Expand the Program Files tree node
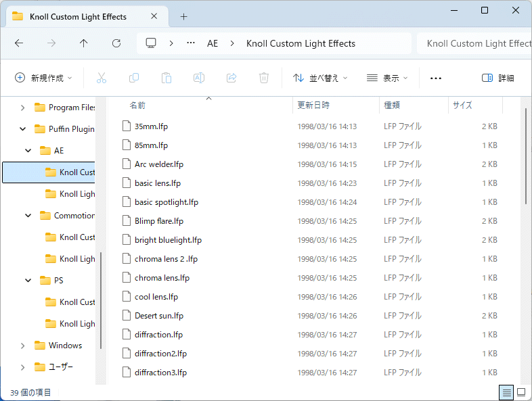Screen dimensions: 532x401 [x=23, y=108]
